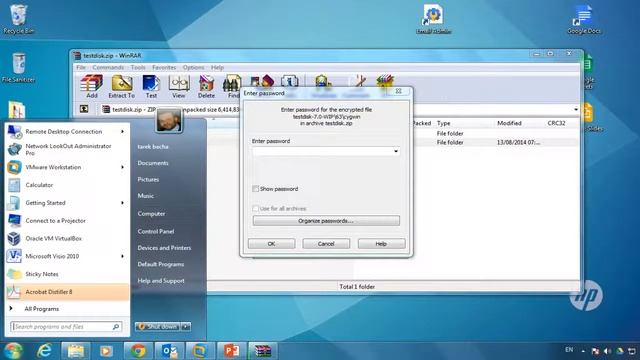Show hidden system tray icons arrow
Viewport: 640px width, 360px height.
point(583,351)
